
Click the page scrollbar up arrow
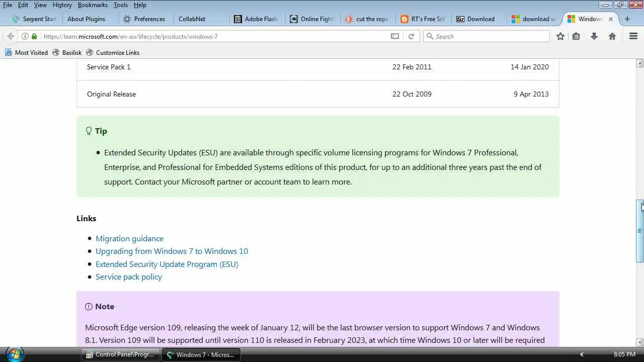tap(639, 63)
